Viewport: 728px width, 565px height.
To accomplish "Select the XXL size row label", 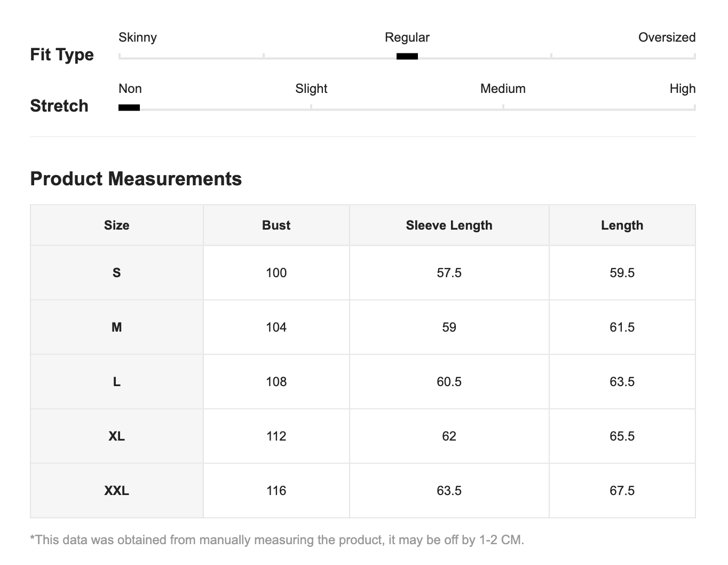I will point(117,491).
